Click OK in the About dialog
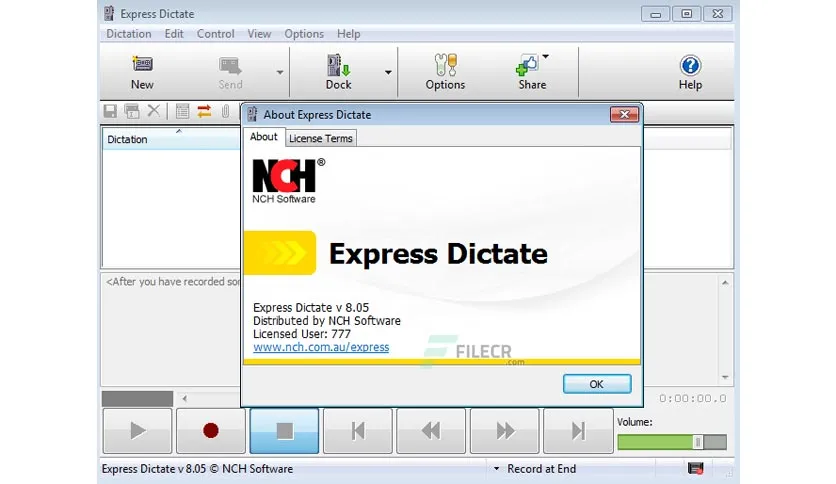Image resolution: width=836 pixels, height=484 pixels. tap(597, 384)
